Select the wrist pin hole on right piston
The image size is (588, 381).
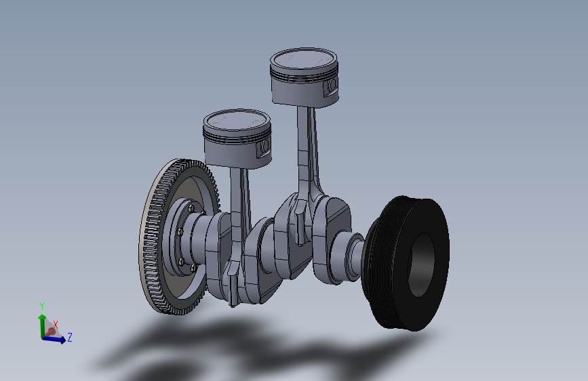tap(332, 85)
